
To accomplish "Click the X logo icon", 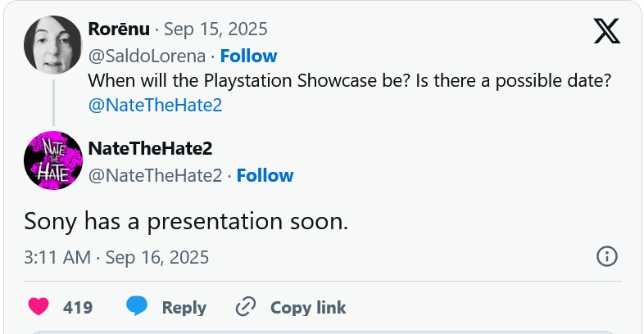I will 606,32.
